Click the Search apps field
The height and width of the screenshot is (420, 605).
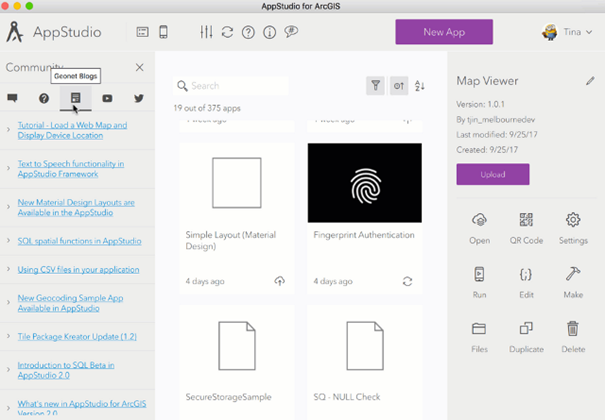click(231, 86)
